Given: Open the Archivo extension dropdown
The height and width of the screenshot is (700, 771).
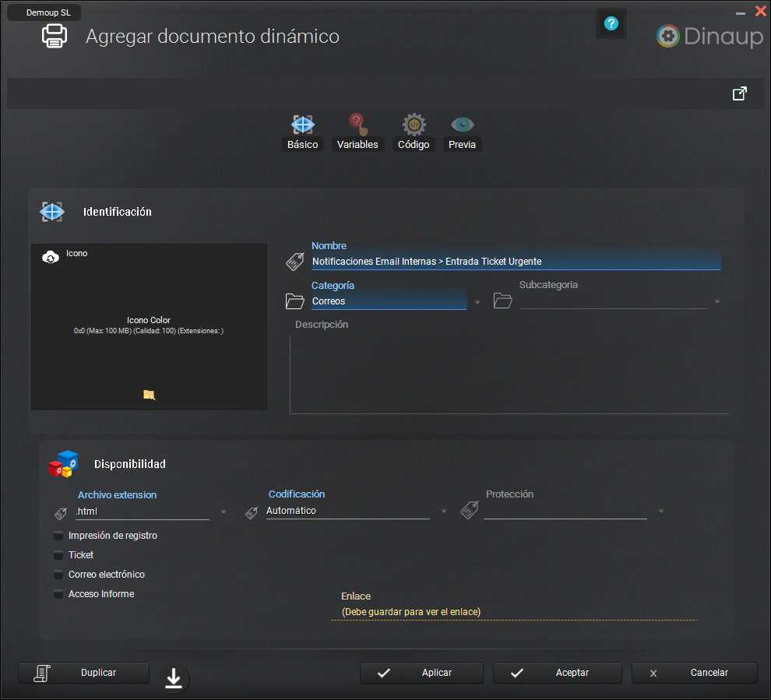Looking at the screenshot, I should click(x=224, y=512).
